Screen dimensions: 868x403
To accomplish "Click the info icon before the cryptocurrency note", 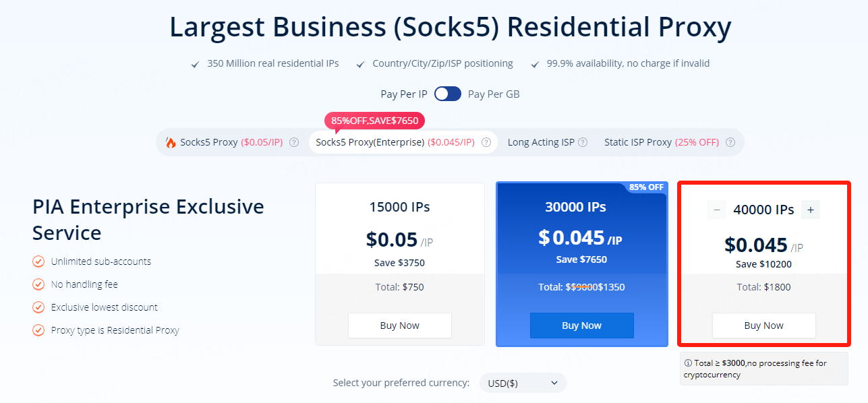I will click(x=688, y=363).
